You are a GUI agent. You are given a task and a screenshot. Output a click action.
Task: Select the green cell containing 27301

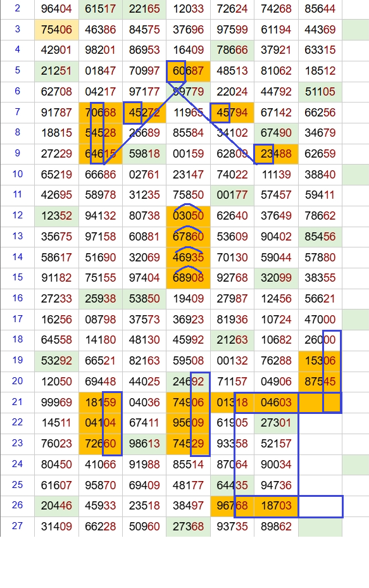pos(276,423)
